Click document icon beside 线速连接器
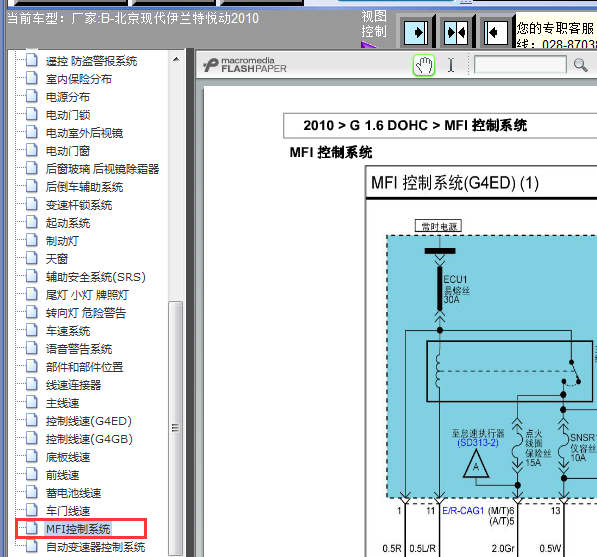The image size is (597, 557). click(x=32, y=384)
